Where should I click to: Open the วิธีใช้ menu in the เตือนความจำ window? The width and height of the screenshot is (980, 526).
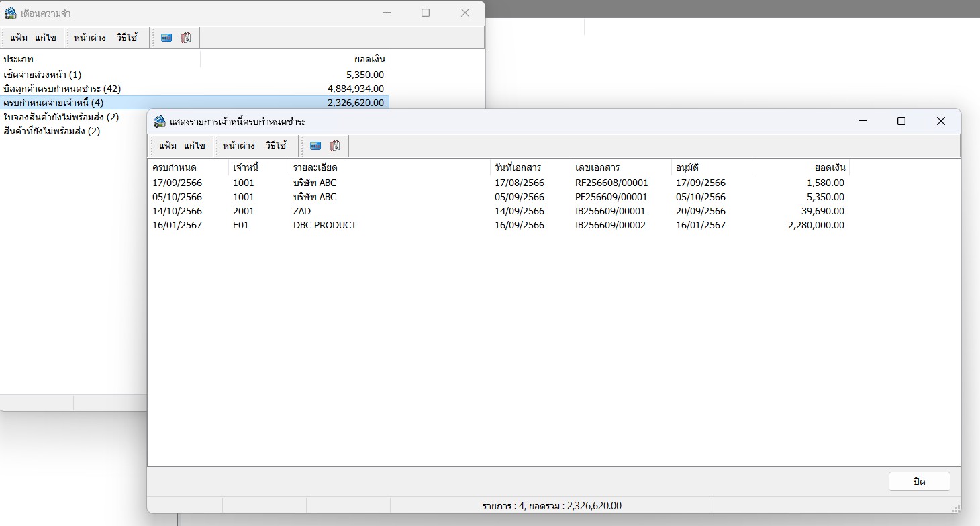(127, 38)
